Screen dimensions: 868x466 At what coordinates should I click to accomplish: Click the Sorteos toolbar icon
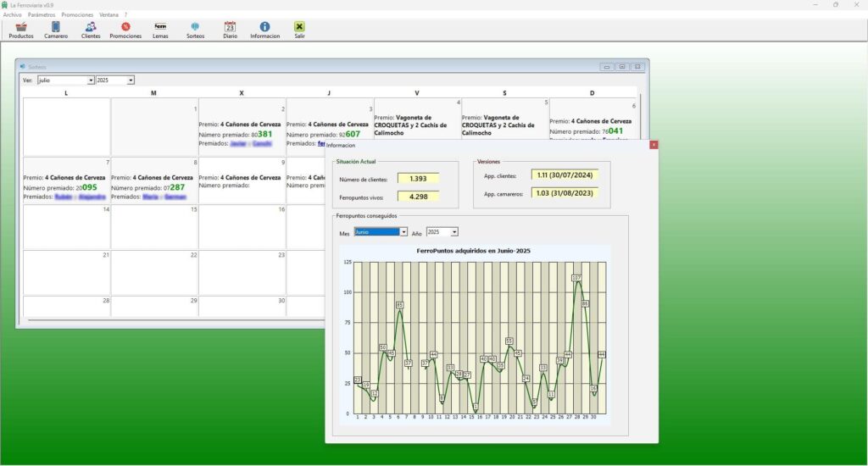(195, 31)
